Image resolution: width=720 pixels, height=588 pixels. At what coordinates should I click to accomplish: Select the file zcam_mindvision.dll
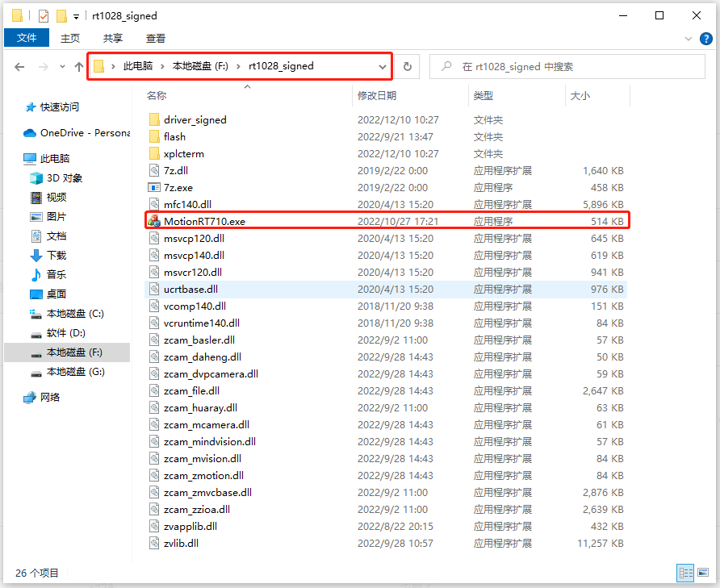(209, 442)
